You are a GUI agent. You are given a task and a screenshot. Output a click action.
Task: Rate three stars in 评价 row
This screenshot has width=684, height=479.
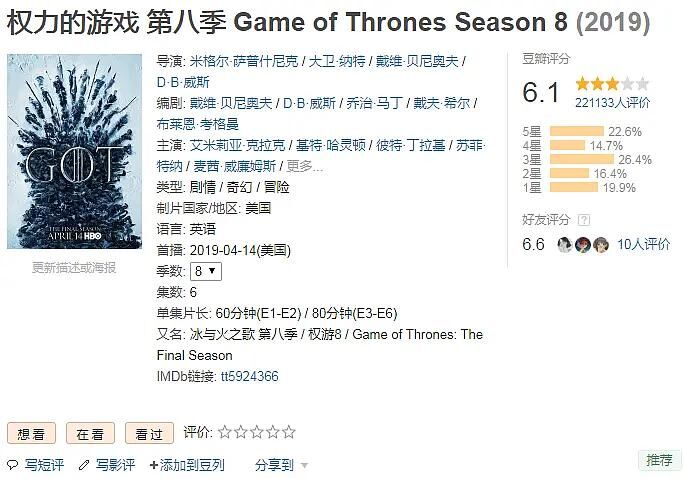coord(257,433)
